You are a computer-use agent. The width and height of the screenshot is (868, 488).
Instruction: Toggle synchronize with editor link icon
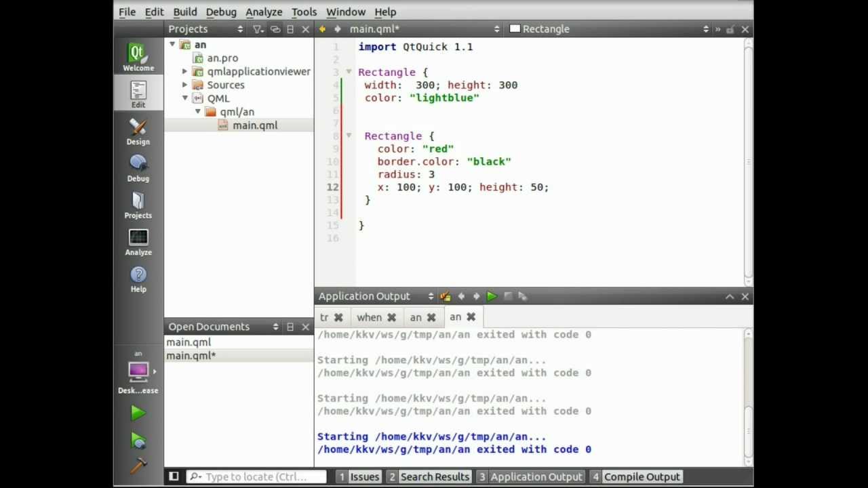pos(275,29)
